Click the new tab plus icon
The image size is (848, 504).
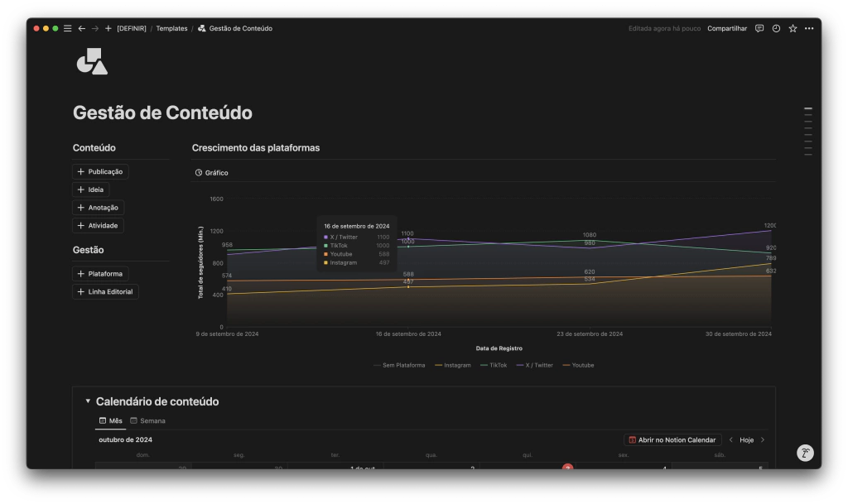pyautogui.click(x=108, y=28)
